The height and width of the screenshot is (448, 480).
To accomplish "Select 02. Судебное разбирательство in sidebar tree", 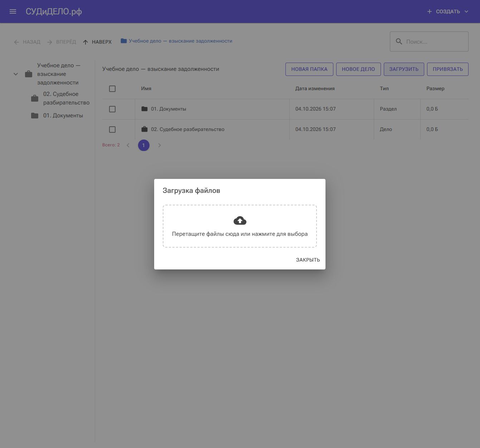I will coord(66,98).
